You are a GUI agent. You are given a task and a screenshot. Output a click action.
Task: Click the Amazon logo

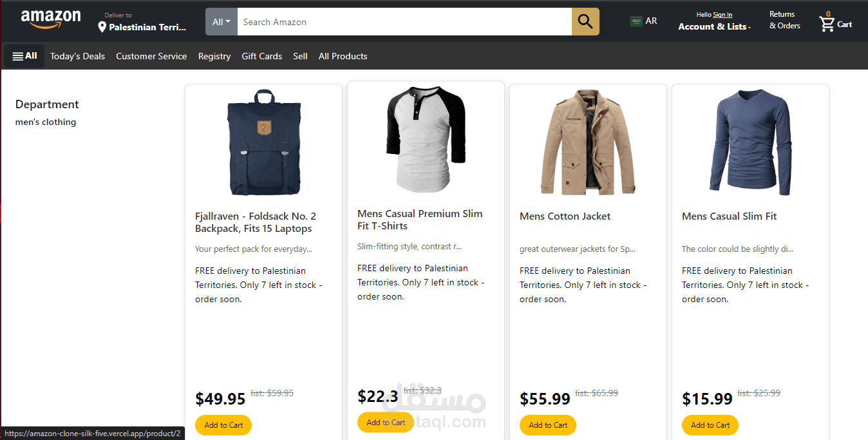51,20
